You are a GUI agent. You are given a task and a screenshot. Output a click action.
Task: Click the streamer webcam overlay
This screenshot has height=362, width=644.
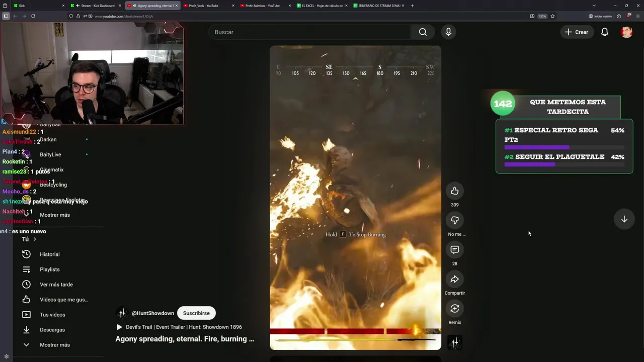point(92,73)
